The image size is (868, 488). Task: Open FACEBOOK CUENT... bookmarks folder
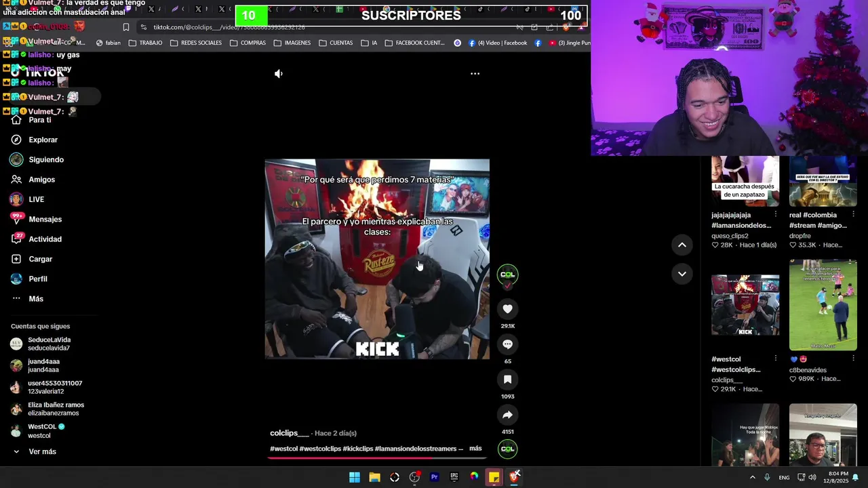point(414,43)
